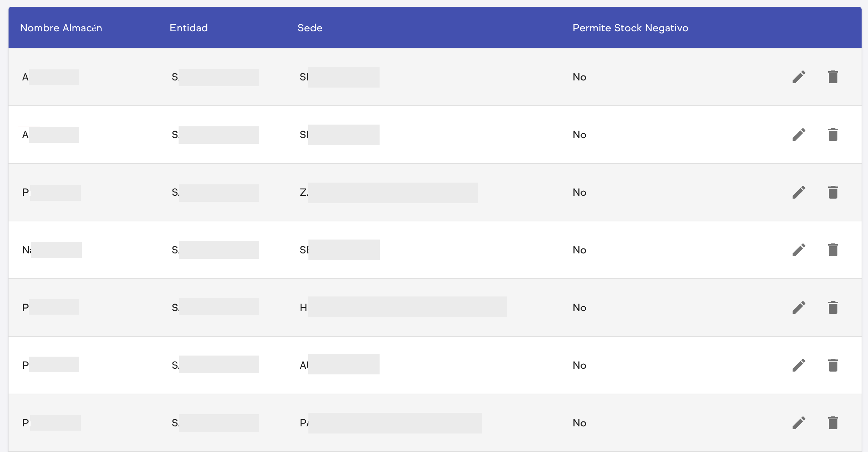Screen dimensions: 868x452
Task: Delete the third row warehouse
Action: point(833,192)
